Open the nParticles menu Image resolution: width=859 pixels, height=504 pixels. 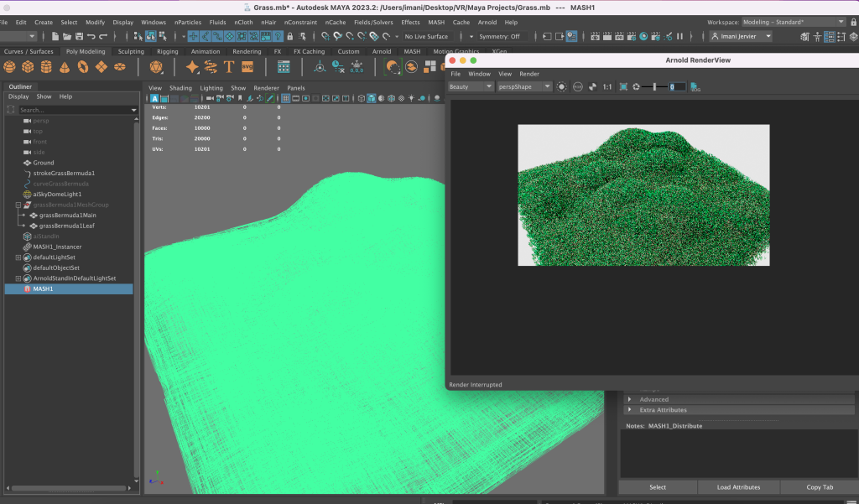click(188, 23)
